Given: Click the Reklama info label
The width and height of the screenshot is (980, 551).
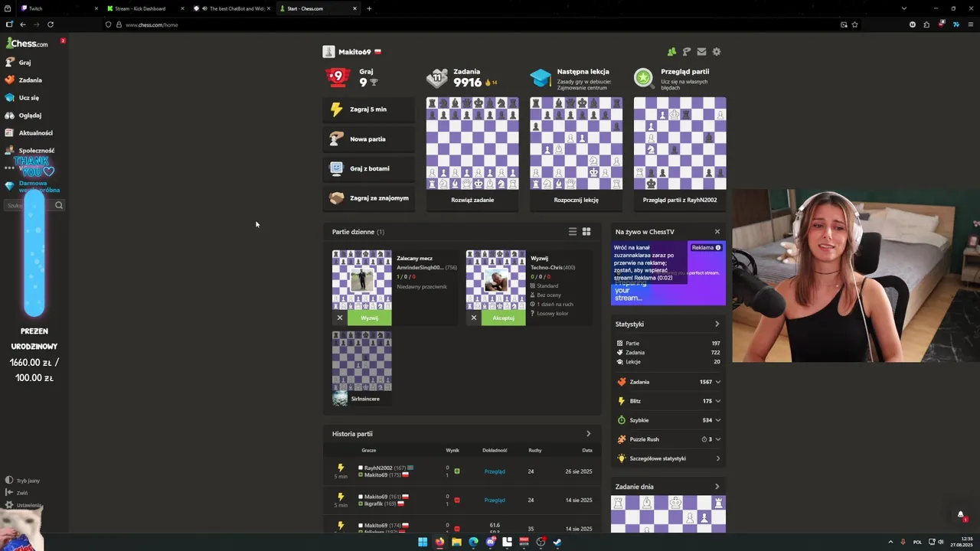Looking at the screenshot, I should point(706,248).
